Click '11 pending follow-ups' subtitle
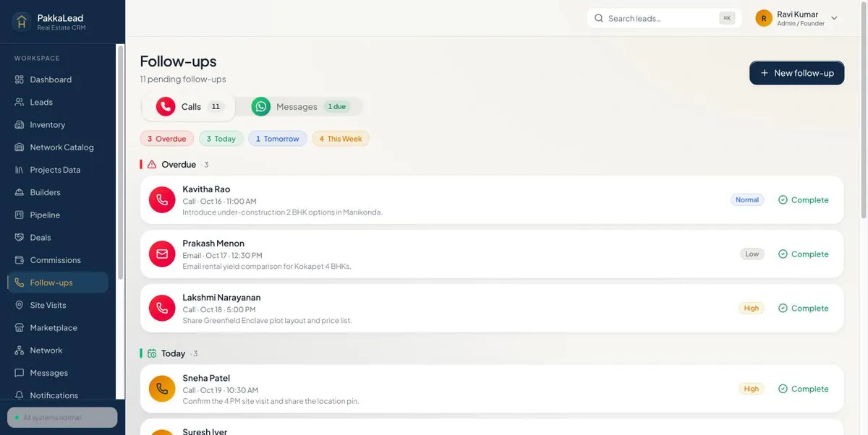This screenshot has width=868, height=435. [183, 79]
